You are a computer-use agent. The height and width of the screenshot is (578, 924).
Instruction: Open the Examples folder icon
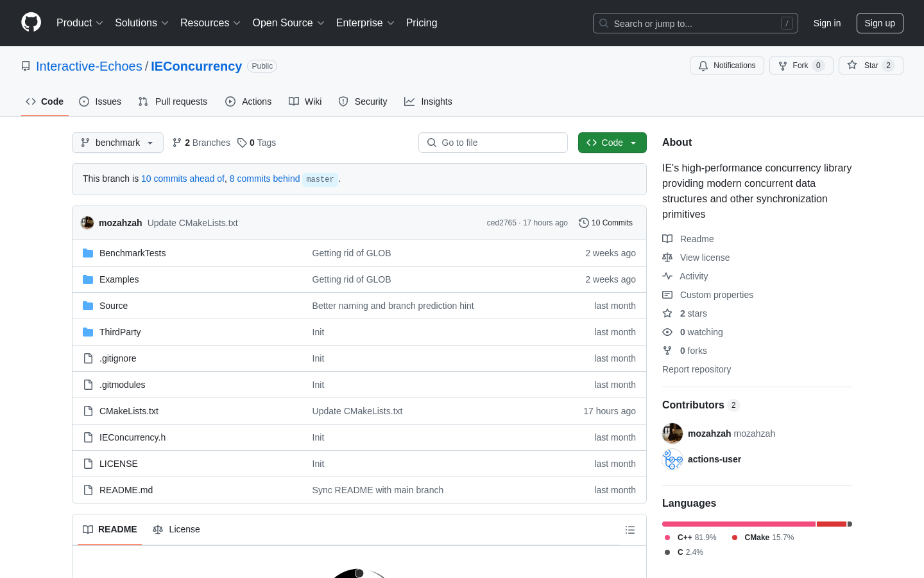88,279
